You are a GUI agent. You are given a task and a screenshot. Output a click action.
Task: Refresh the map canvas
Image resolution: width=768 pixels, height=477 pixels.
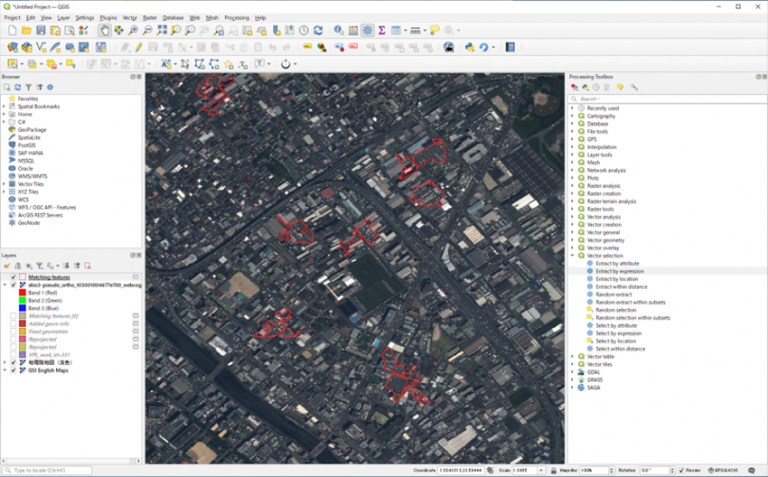(x=318, y=30)
